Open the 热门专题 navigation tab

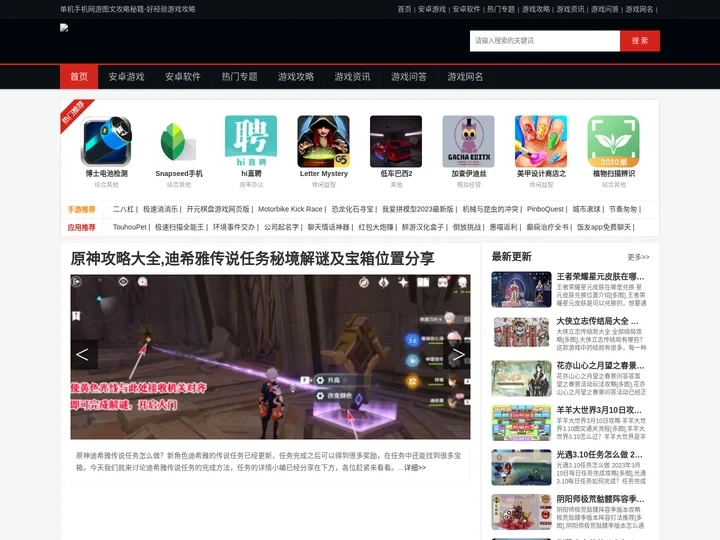239,77
